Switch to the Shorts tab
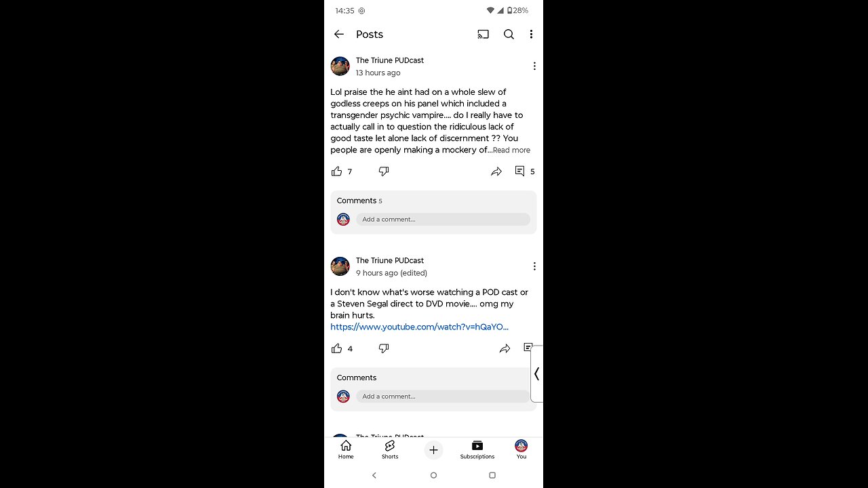This screenshot has width=868, height=488. 390,449
